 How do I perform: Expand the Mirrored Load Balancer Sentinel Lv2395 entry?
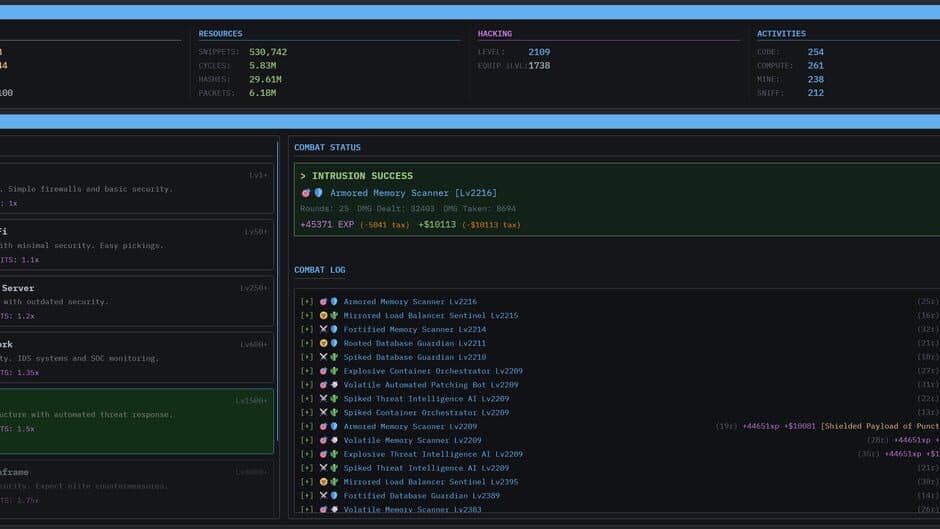[307, 482]
